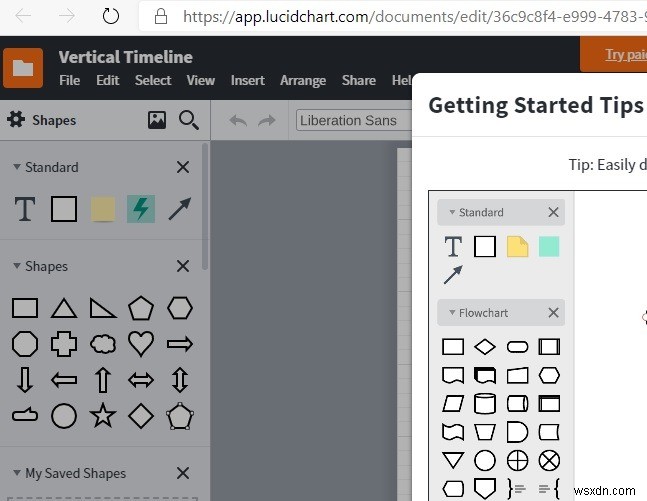Choose the cloud shape
The image size is (647, 501).
click(103, 344)
